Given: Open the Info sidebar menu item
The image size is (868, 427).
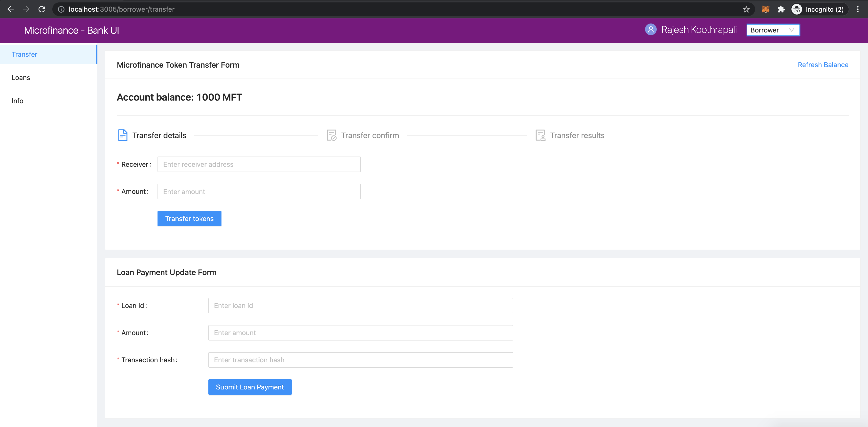Looking at the screenshot, I should [x=48, y=101].
